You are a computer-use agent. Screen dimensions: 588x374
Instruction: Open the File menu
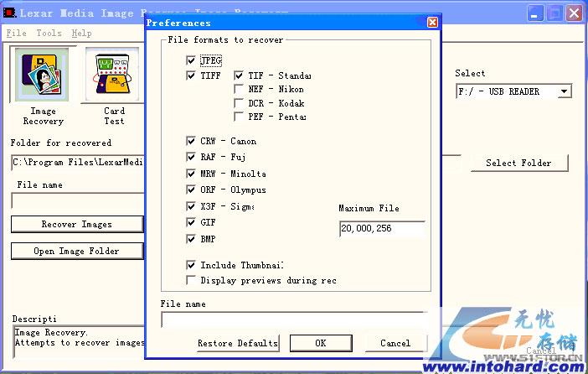(x=17, y=33)
